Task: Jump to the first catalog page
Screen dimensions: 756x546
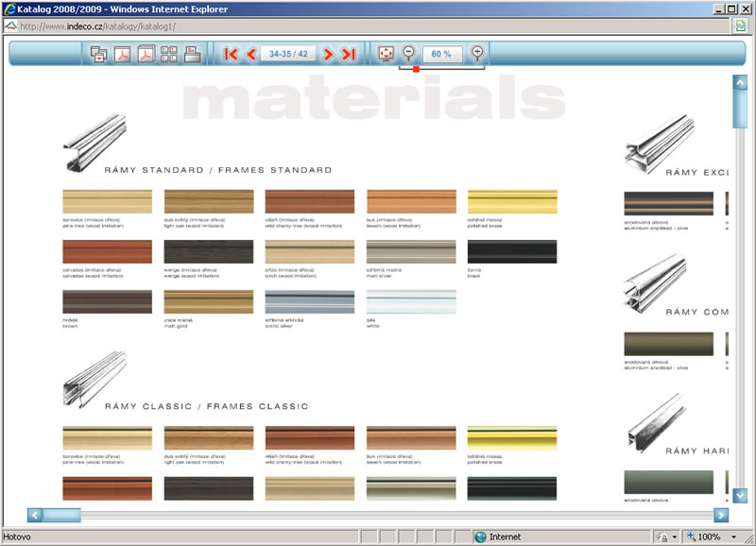Action: [x=231, y=54]
